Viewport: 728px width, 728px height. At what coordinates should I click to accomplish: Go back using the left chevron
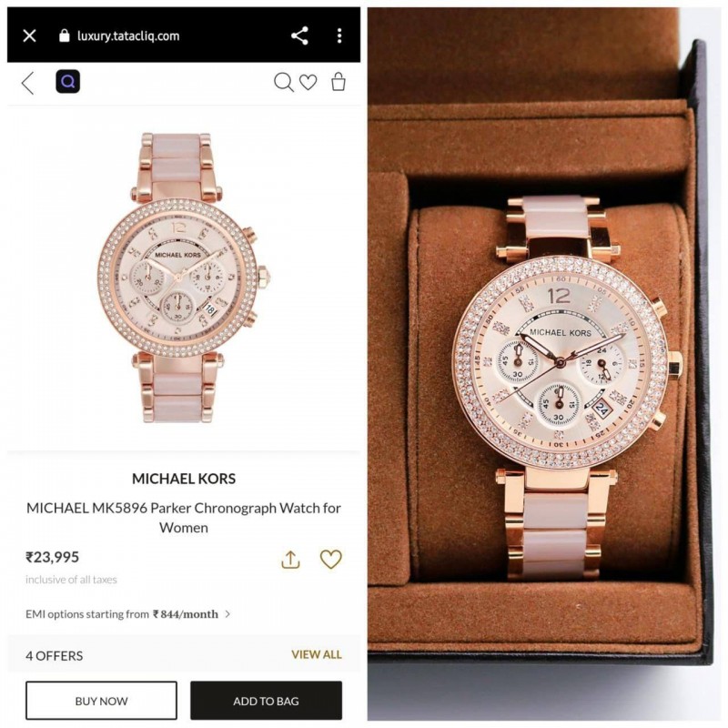coord(28,83)
